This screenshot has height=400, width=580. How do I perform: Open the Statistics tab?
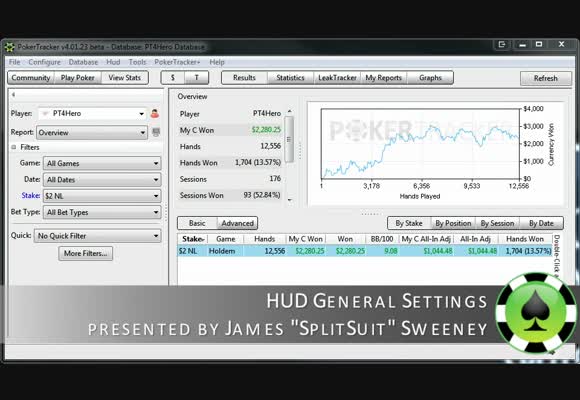(x=290, y=78)
